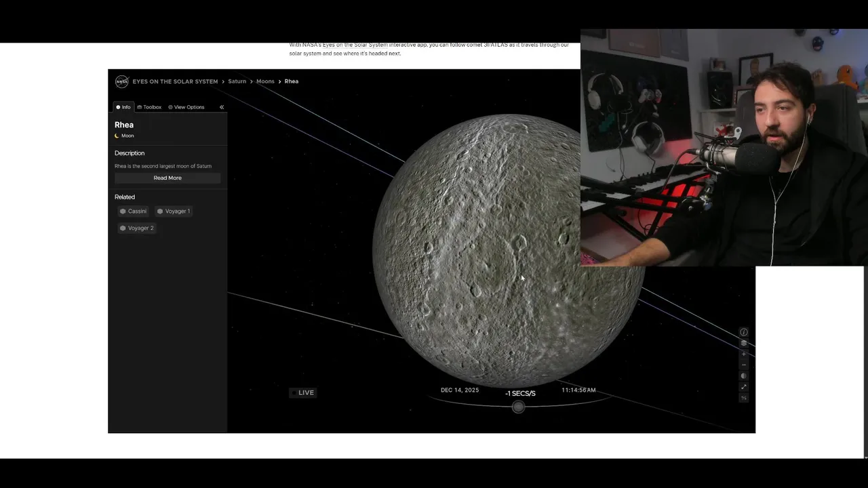Image resolution: width=868 pixels, height=488 pixels.
Task: Click the Rhea breadcrumb entry
Action: point(292,81)
